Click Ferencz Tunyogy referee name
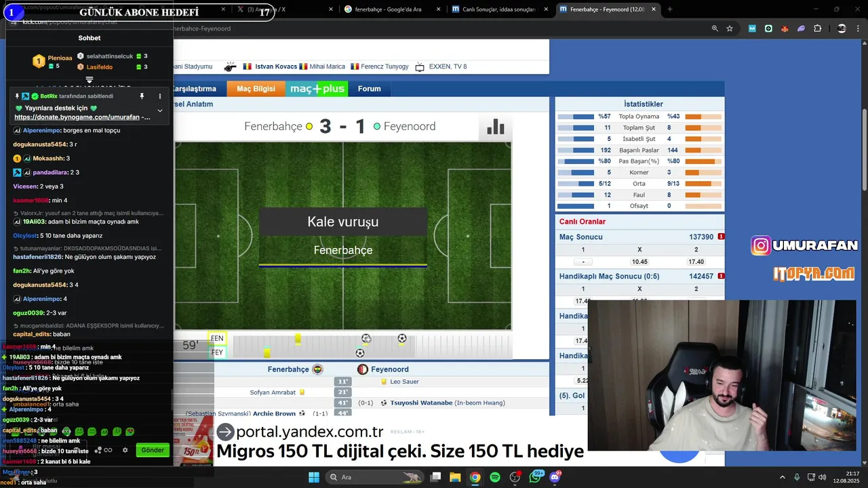This screenshot has width=868, height=488. tap(384, 66)
